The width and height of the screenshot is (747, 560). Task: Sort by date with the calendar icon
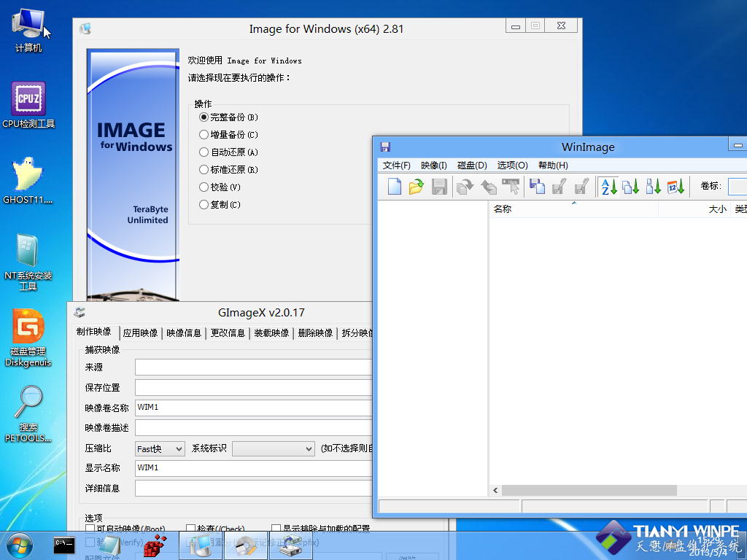[x=676, y=186]
